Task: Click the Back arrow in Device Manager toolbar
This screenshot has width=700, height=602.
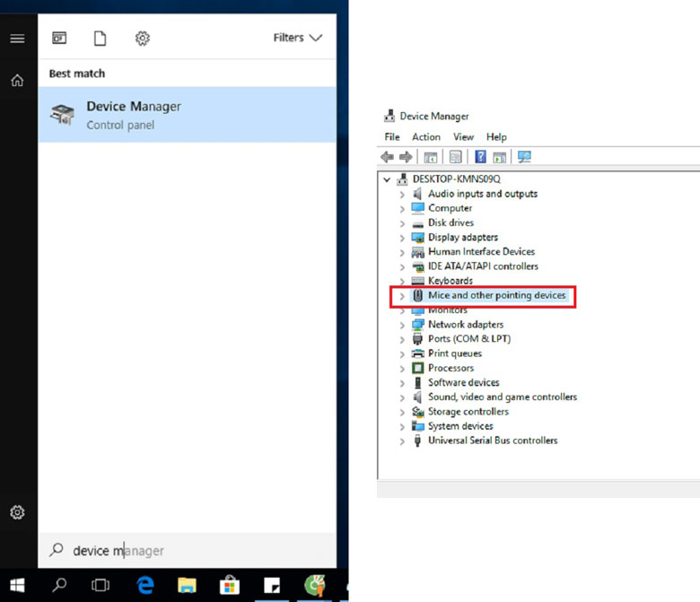Action: (x=387, y=157)
